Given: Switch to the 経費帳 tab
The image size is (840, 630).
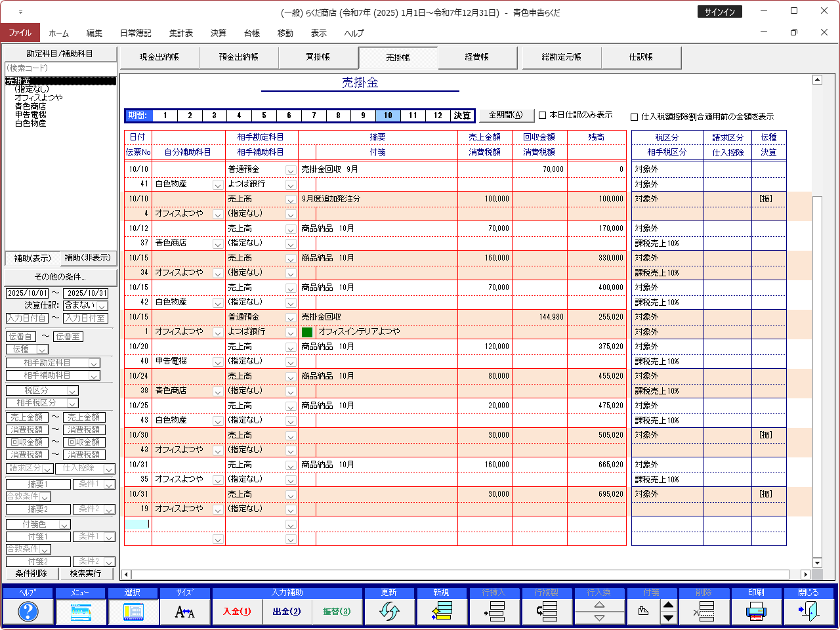Looking at the screenshot, I should (x=476, y=57).
